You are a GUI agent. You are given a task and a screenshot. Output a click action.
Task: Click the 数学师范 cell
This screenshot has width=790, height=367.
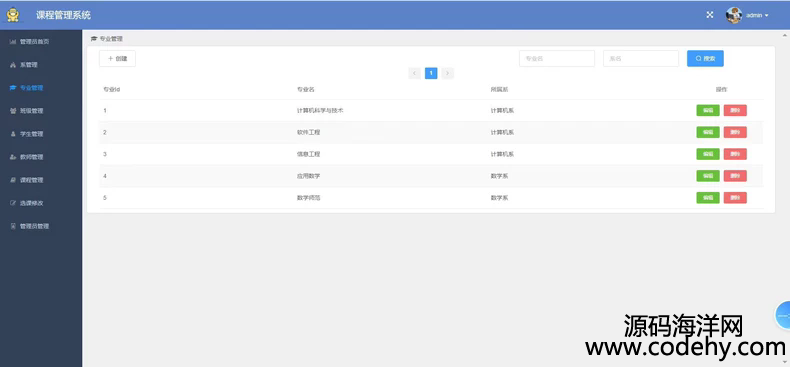coord(308,198)
